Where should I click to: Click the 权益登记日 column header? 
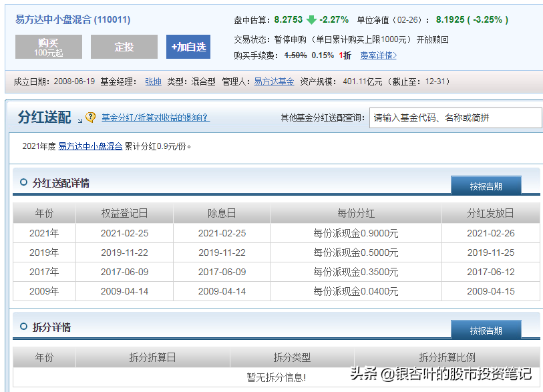pos(124,213)
